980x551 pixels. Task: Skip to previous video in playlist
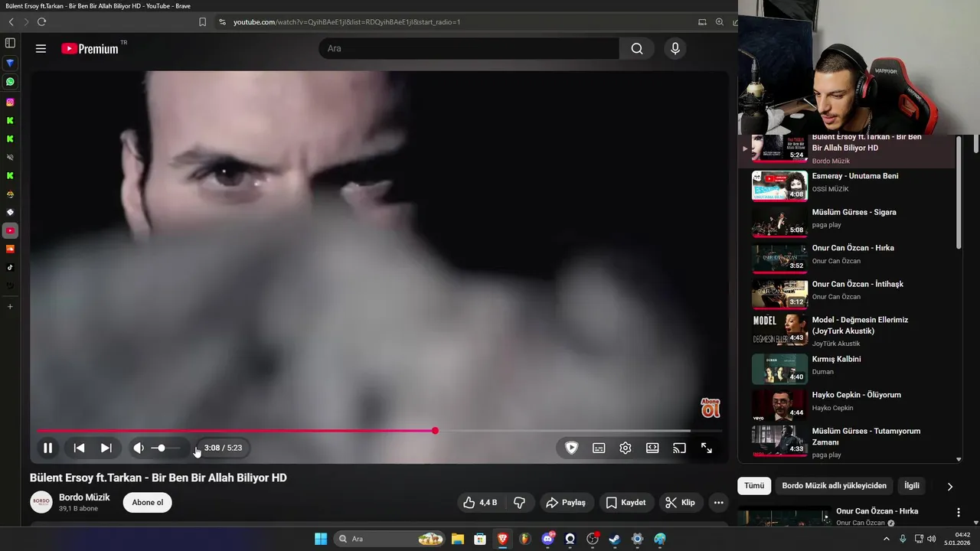tap(79, 448)
